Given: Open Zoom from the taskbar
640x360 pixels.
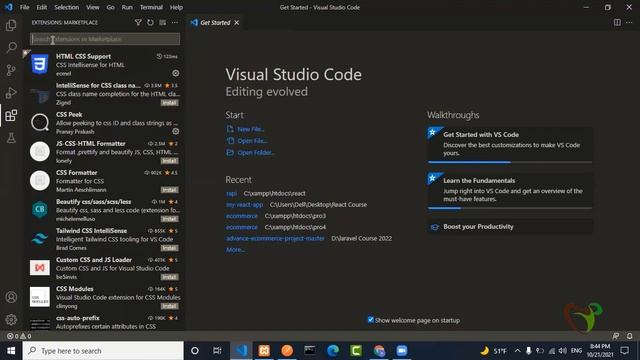Looking at the screenshot, I should (402, 351).
